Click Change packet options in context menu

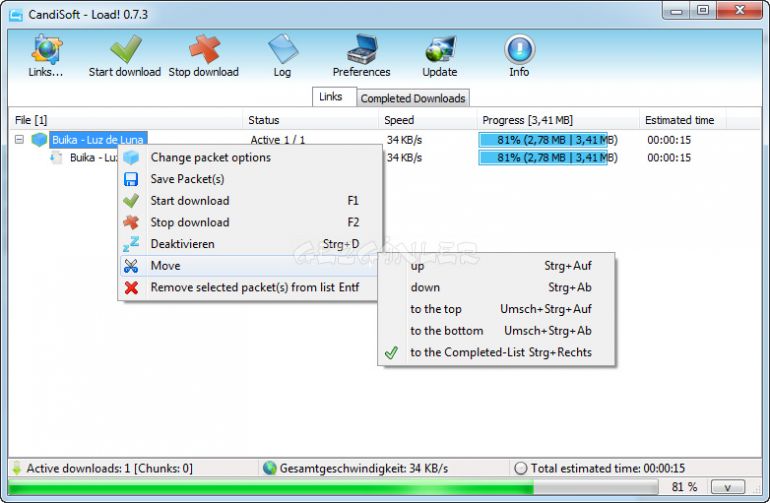point(210,157)
